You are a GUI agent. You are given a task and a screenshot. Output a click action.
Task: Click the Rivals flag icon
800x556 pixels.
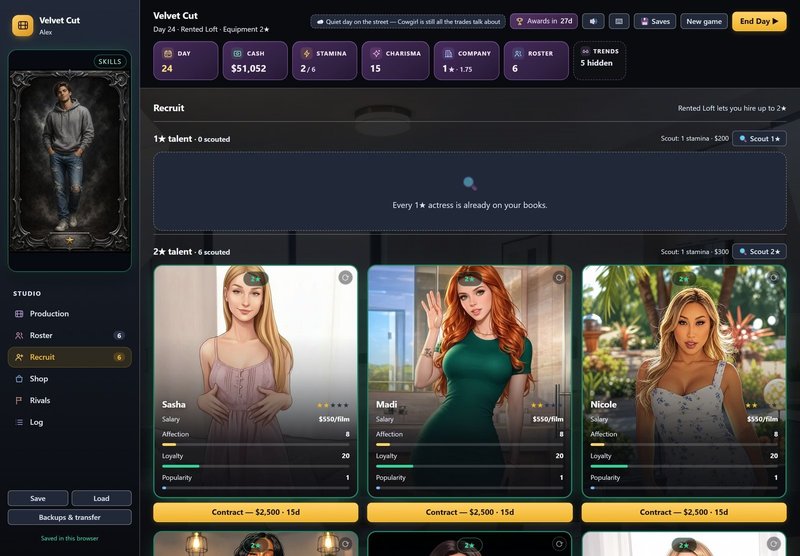pyautogui.click(x=19, y=400)
